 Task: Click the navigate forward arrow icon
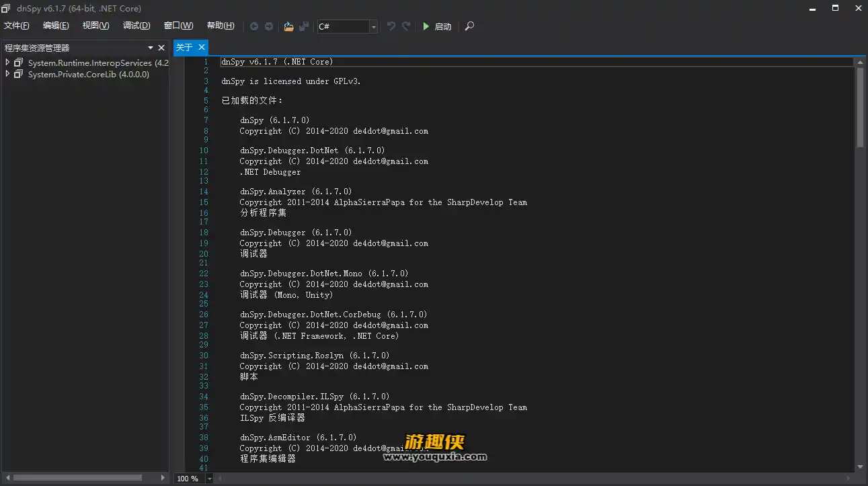pyautogui.click(x=269, y=26)
